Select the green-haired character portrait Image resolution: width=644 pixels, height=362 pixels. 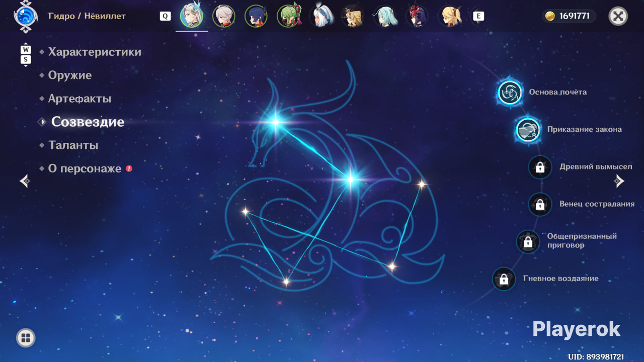pos(289,17)
